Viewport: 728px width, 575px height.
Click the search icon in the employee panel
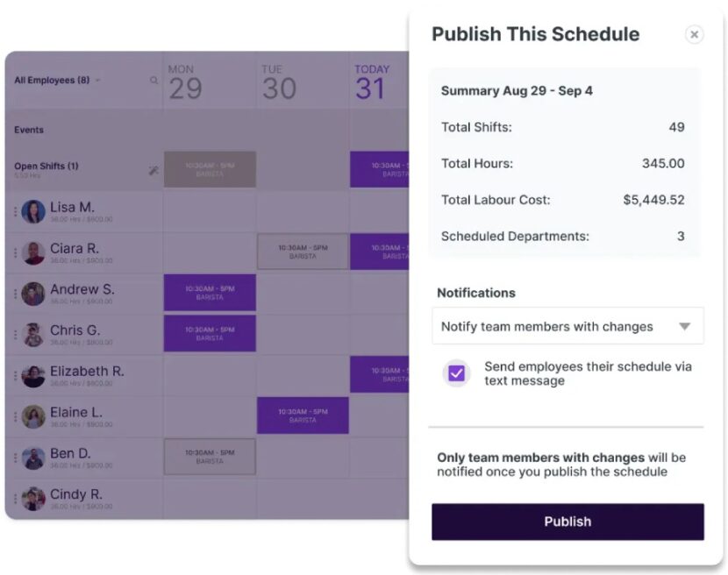coord(153,80)
